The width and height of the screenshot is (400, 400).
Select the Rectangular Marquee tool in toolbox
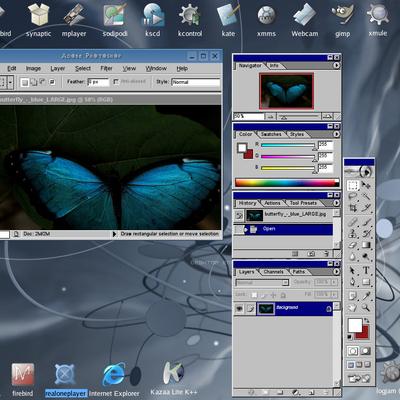click(x=353, y=185)
